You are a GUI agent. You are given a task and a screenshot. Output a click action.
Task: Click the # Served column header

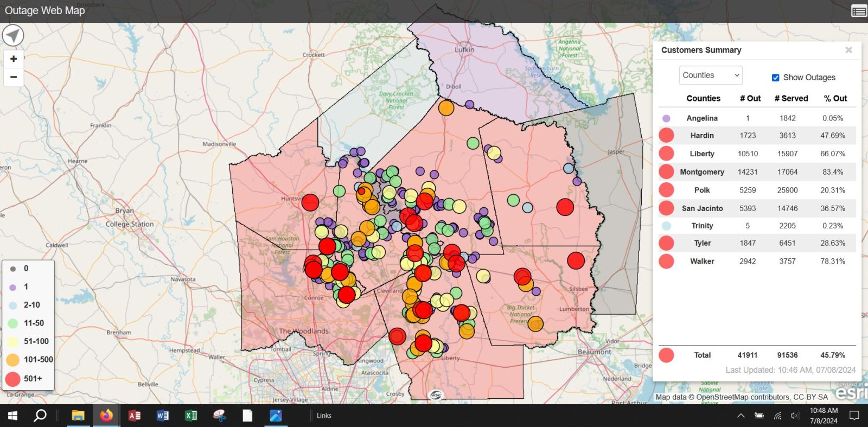(x=791, y=98)
